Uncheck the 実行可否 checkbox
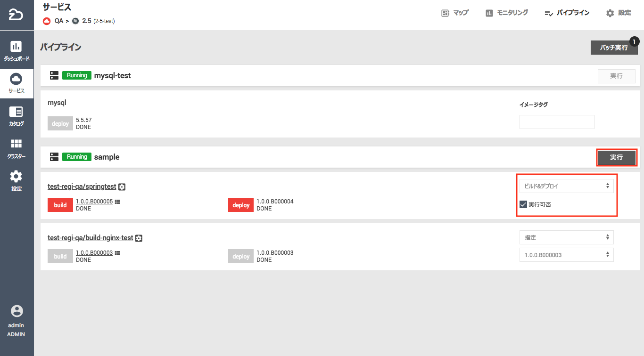The width and height of the screenshot is (644, 356). 523,204
